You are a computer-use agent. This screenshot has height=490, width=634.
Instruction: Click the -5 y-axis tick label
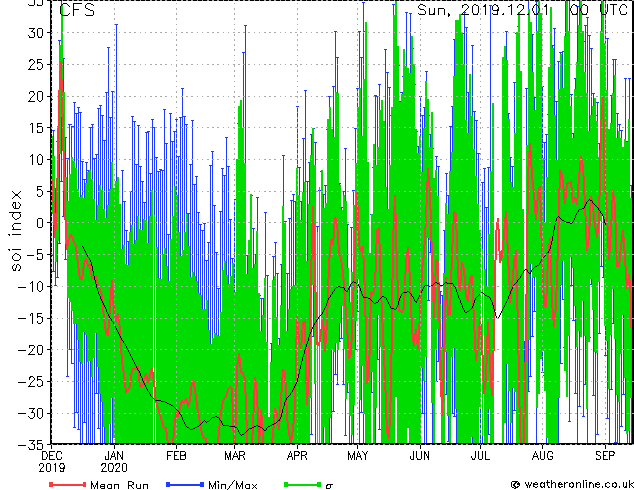pos(37,255)
